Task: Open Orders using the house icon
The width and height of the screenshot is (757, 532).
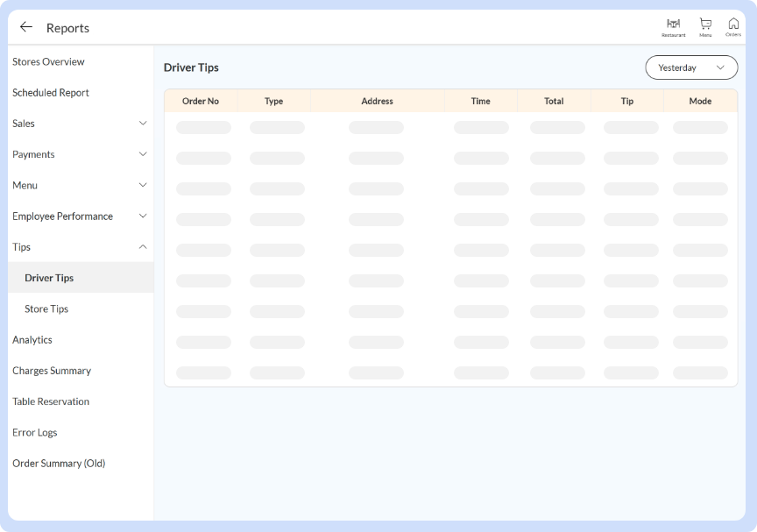Action: click(x=733, y=27)
